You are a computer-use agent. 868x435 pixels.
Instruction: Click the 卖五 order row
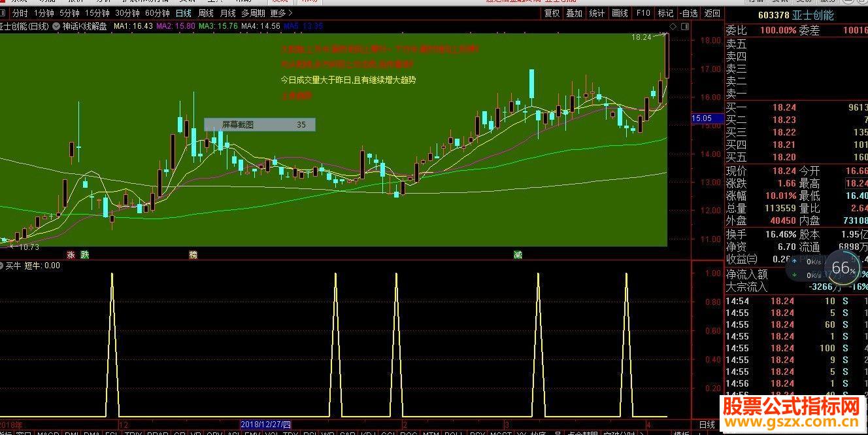coord(797,44)
